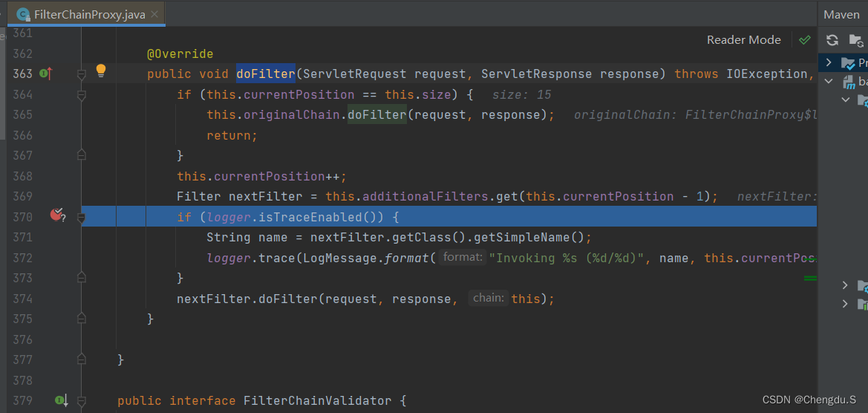Screen dimensions: 868x413
Task: Collapse the FilterChainValidator interface at the line 379 fold marker
Action: point(82,400)
